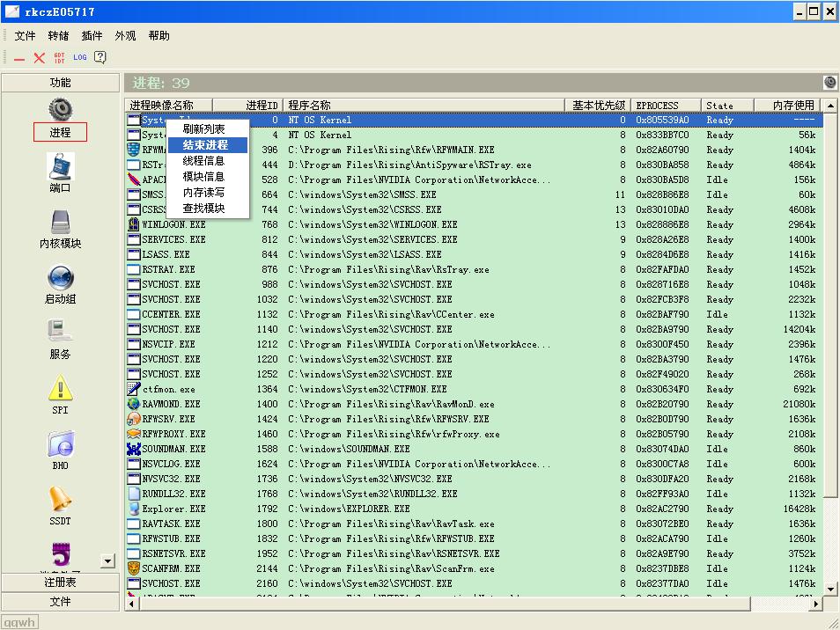The height and width of the screenshot is (630, 840).
Task: Click the horizontal scrollbar right arrow
Action: (815, 604)
